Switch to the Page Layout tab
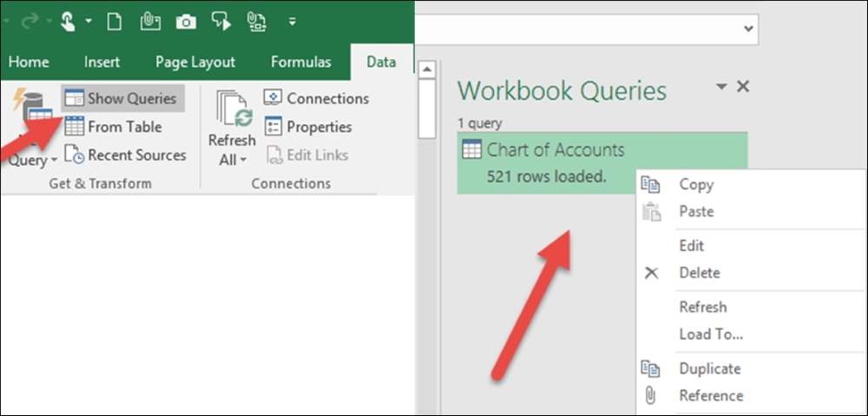 (195, 62)
